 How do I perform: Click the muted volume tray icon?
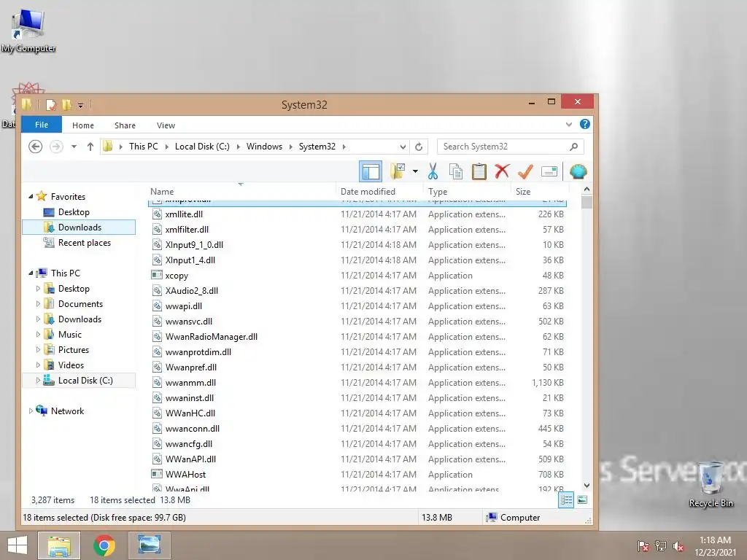pyautogui.click(x=678, y=546)
